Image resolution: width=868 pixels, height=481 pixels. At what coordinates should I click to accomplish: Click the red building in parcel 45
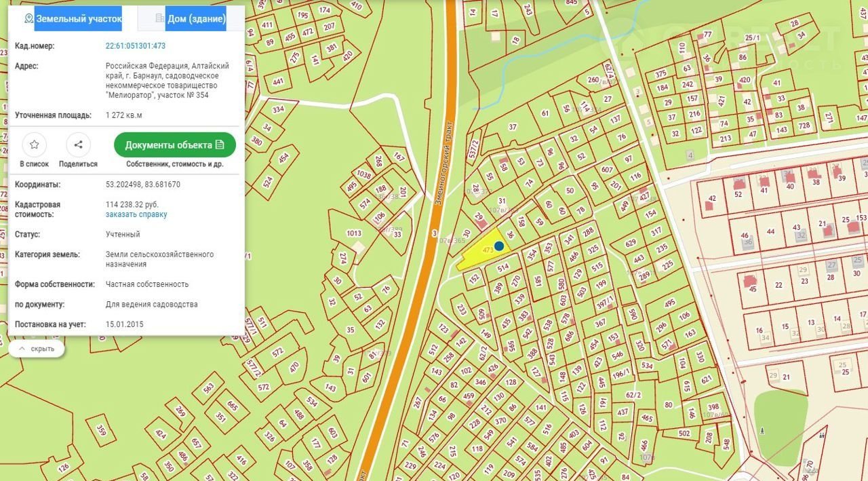click(749, 279)
